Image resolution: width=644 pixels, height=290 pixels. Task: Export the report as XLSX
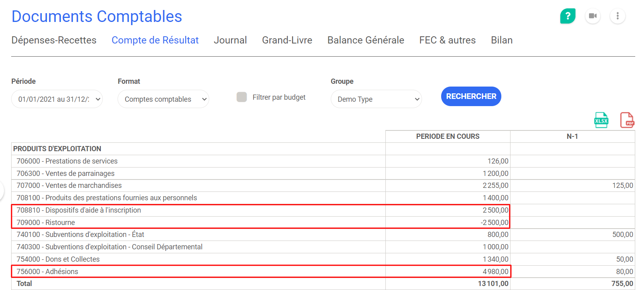[601, 120]
